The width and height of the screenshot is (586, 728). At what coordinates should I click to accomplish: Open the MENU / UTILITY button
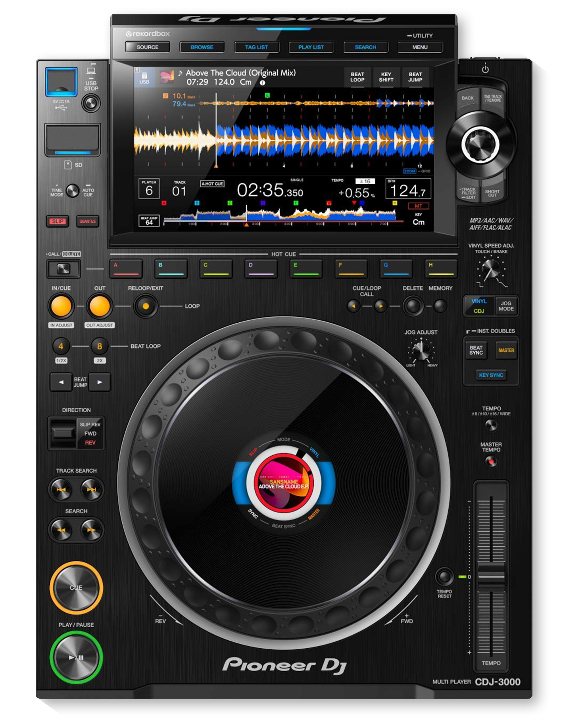pos(420,47)
